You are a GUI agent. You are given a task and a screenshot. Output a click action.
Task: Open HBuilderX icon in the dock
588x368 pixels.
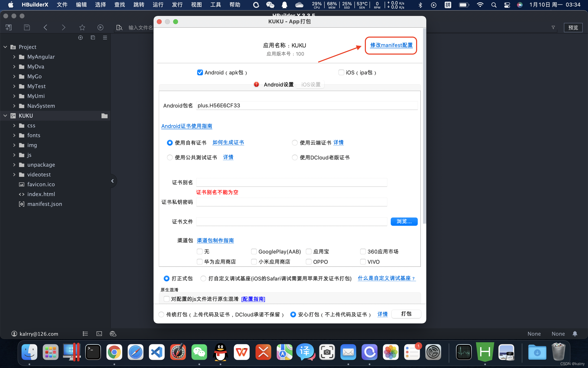tap(485, 352)
